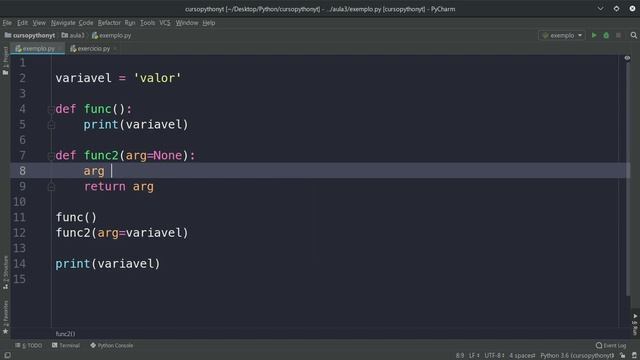Open the exemplo run configuration dropdown

pos(562,36)
